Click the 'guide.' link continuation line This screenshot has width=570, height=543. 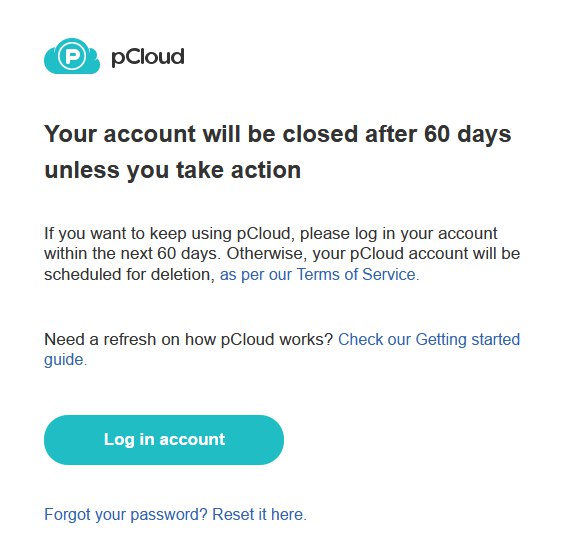tap(66, 360)
